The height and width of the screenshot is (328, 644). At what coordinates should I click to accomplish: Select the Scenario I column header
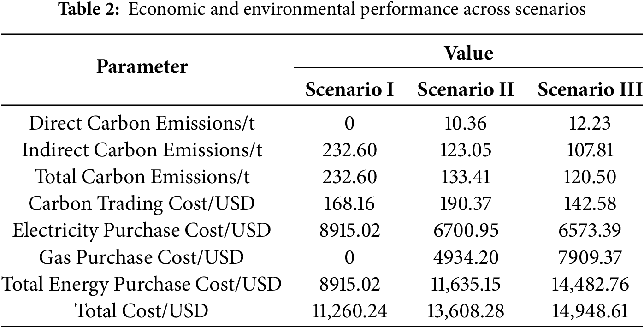tap(349, 89)
